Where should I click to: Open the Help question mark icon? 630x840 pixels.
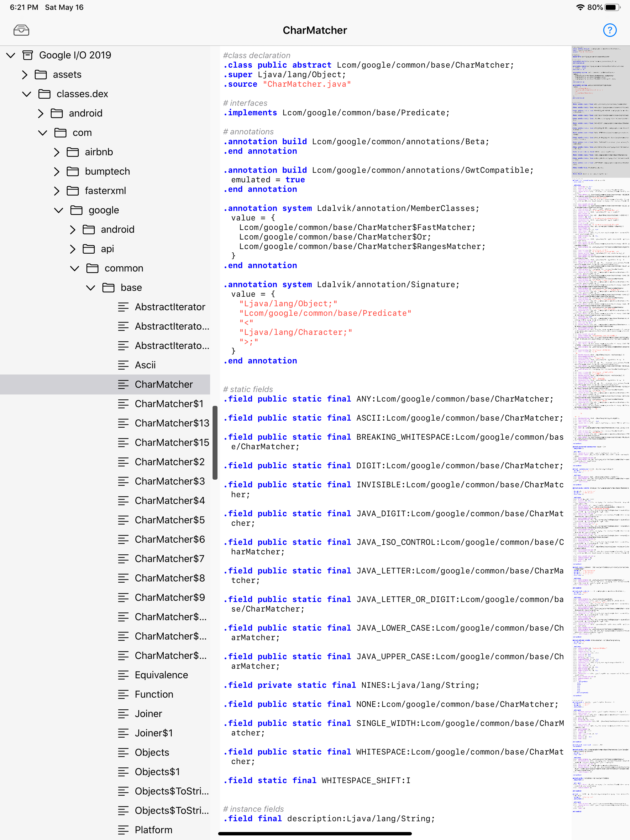click(609, 30)
